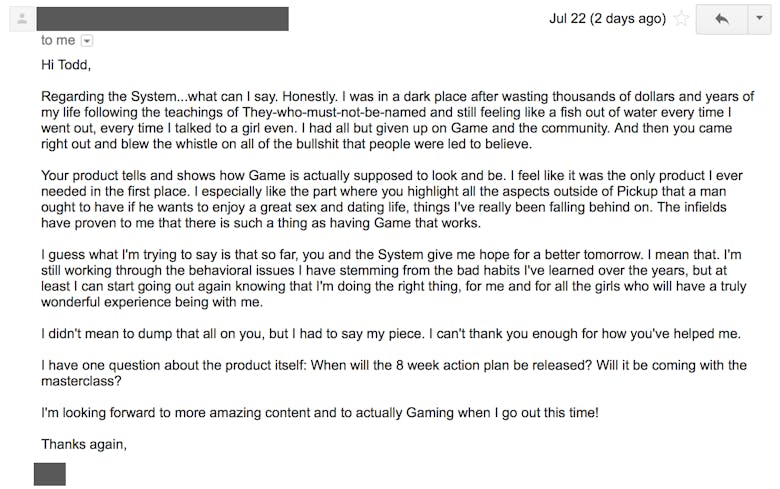Click the 'Hi Todd,' greeting line
780x489 pixels.
pyautogui.click(x=66, y=67)
